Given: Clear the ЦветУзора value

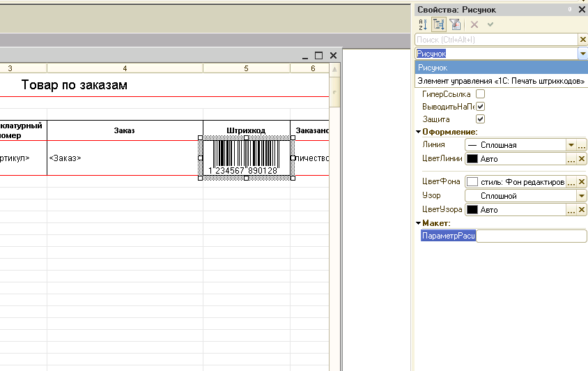Looking at the screenshot, I should (582, 209).
